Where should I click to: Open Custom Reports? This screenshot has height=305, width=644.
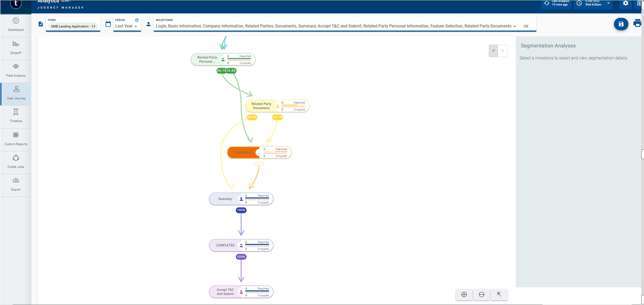click(16, 139)
